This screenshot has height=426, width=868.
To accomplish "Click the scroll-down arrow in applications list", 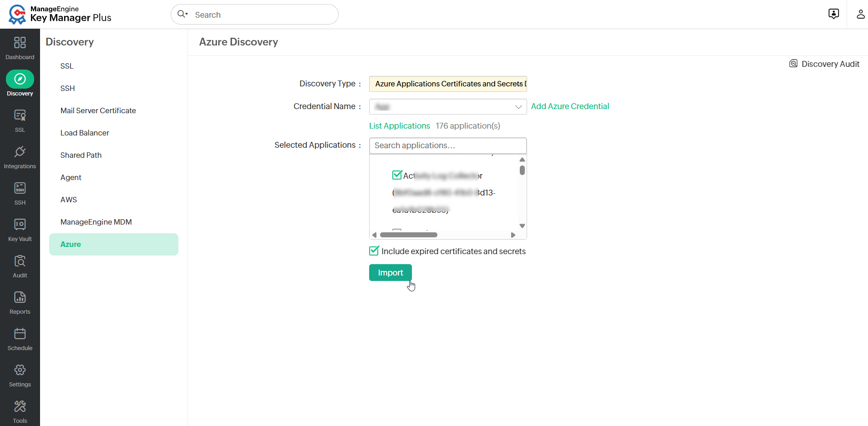I will click(x=522, y=226).
